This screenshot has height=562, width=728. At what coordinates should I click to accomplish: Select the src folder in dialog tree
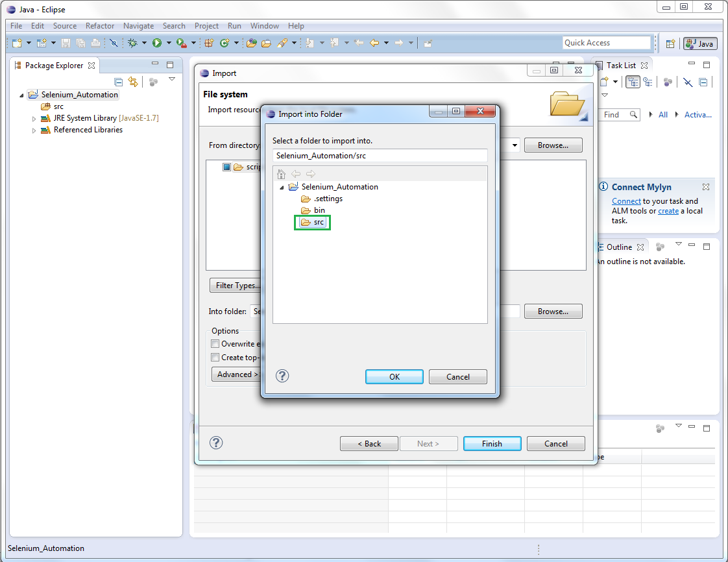313,223
